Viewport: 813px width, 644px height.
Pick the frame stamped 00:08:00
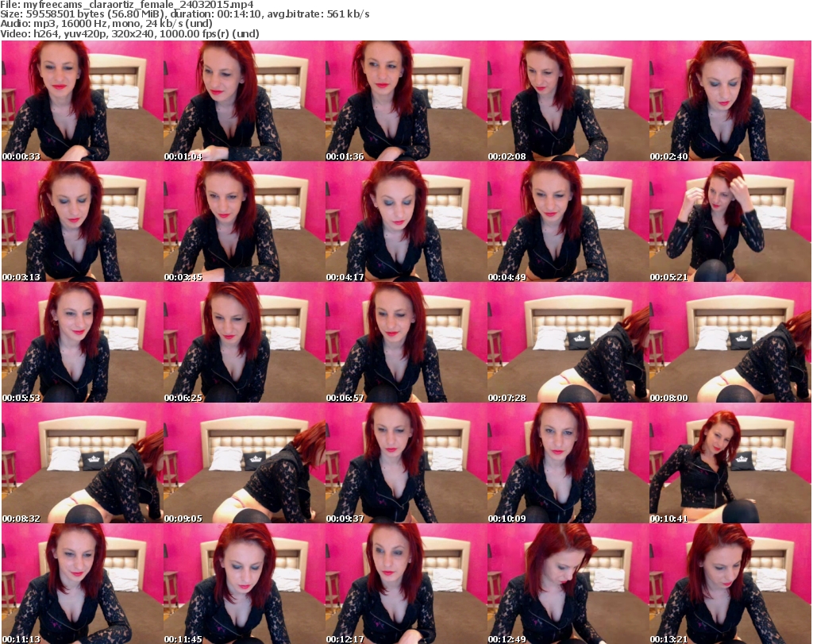730,343
